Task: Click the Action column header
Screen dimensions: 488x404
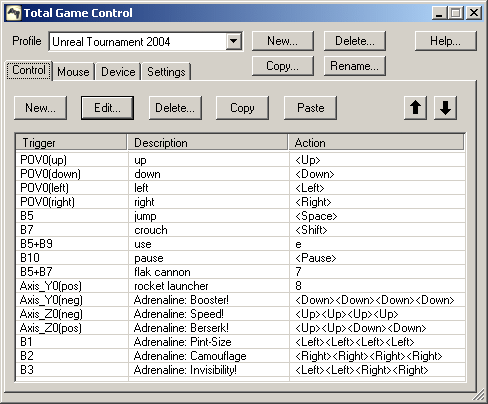Action: tap(376, 143)
